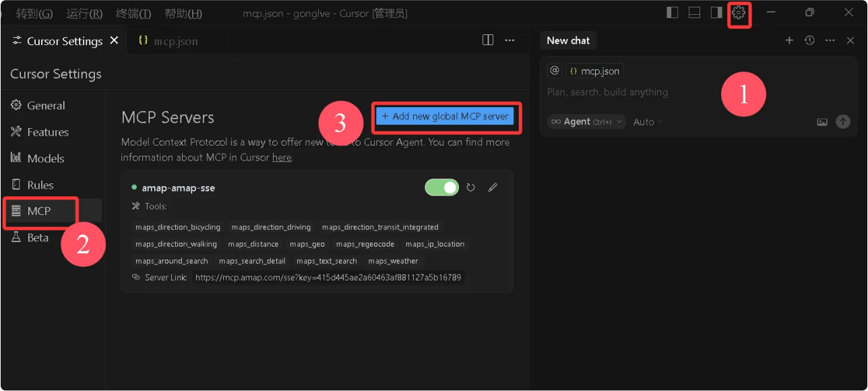
Task: Click the amap server link URL
Action: [328, 278]
